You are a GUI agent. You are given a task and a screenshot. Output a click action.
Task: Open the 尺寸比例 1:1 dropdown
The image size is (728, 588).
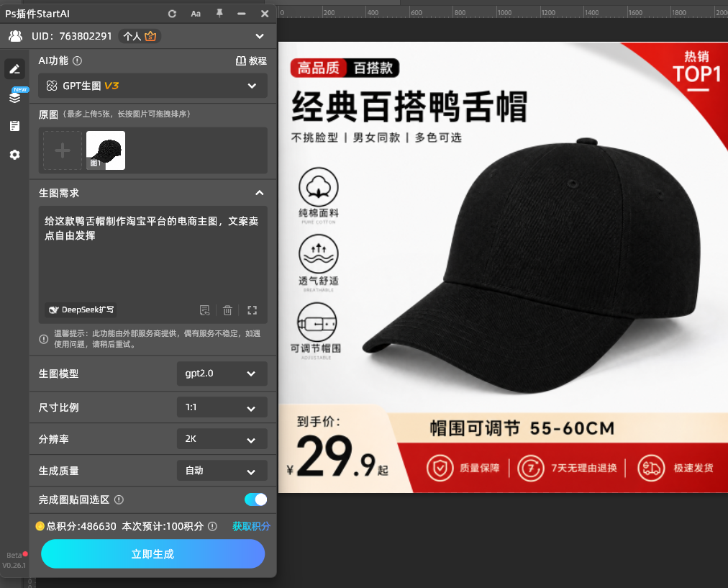click(x=222, y=407)
